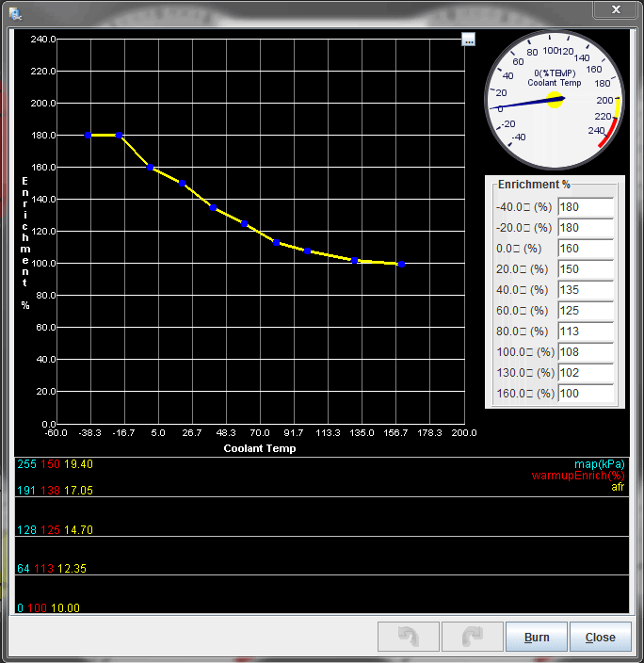The width and height of the screenshot is (644, 663).
Task: Edit the 40.0 enrichment field showing 135
Action: tap(586, 290)
